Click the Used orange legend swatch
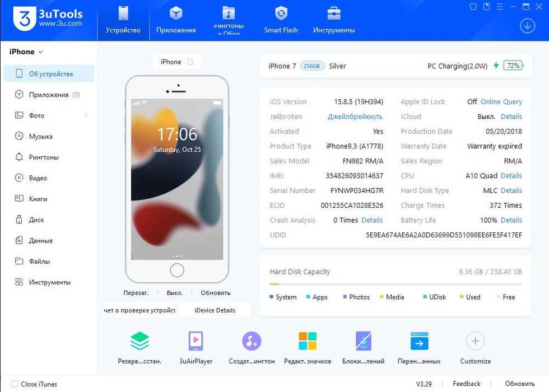 [x=462, y=297]
